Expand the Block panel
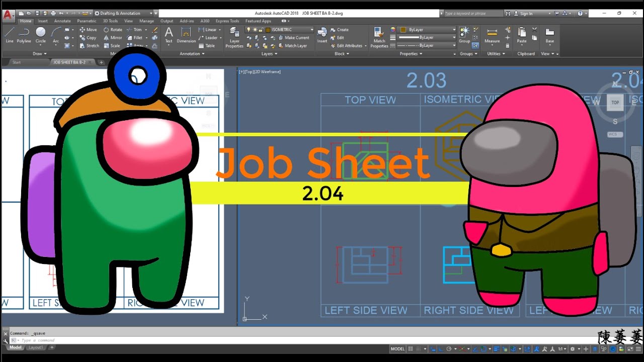 point(342,54)
